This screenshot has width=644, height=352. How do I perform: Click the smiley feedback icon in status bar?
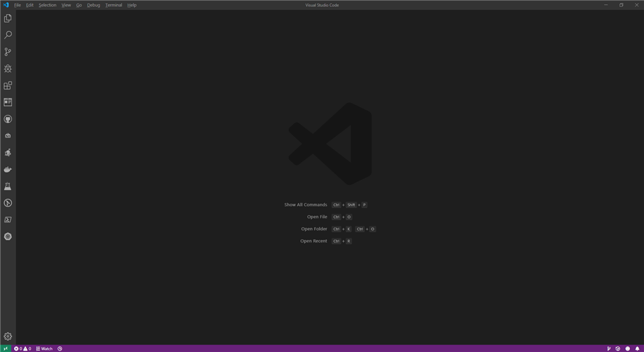click(628, 349)
